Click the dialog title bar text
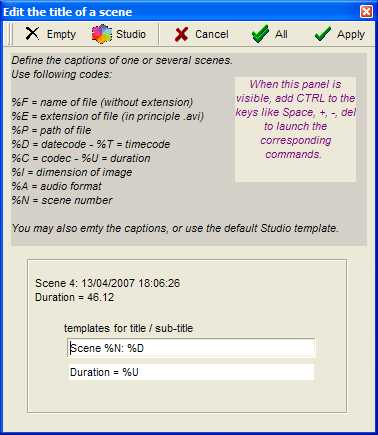 (68, 12)
